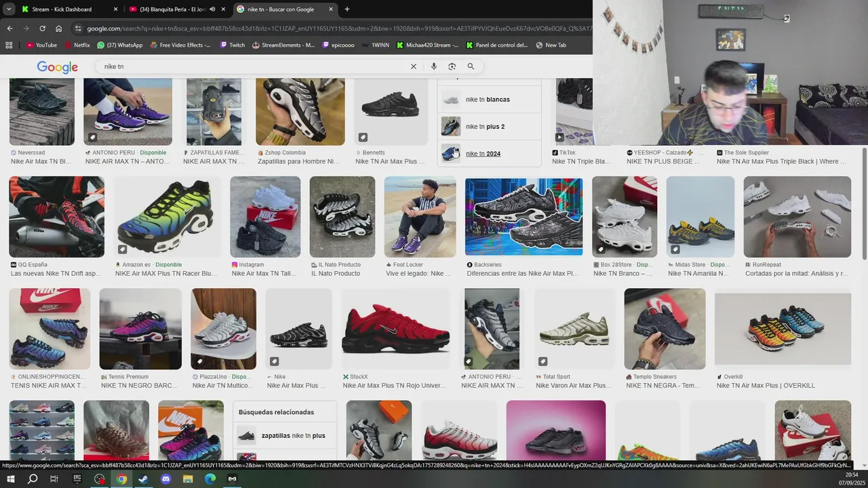Reload the page in Chrome
The image size is (868, 488).
(x=42, y=28)
